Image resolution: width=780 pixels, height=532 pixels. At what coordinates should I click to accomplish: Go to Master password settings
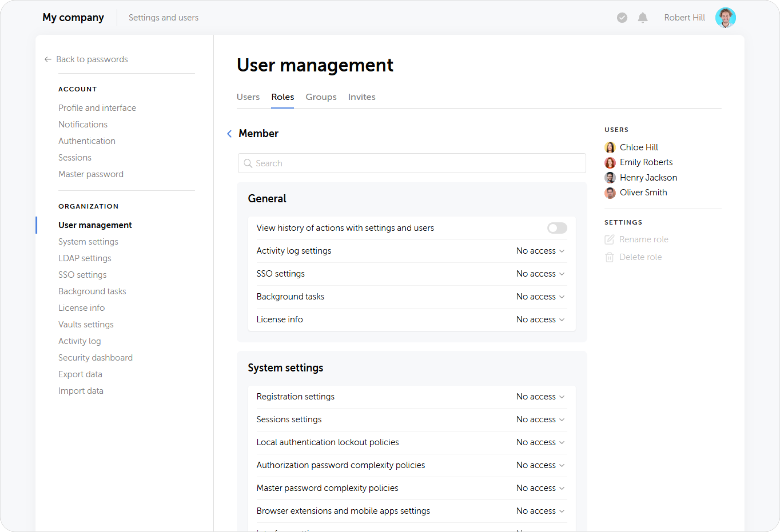(x=91, y=174)
